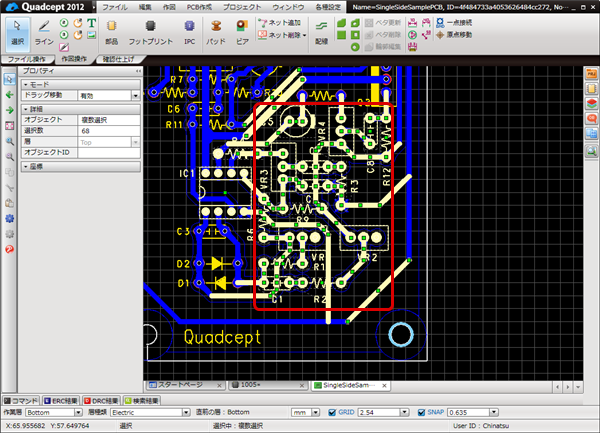The image size is (600, 433).
Task: Open the コマンド bottom panel tab
Action: coord(21,400)
